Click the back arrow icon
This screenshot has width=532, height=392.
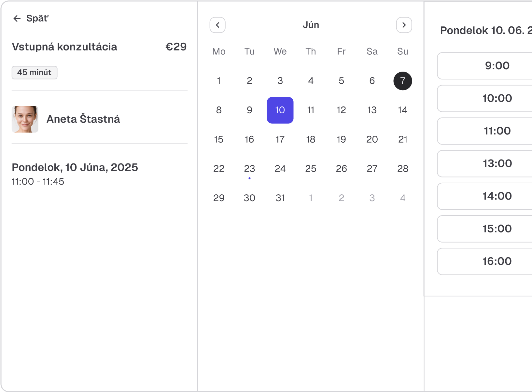coord(17,19)
